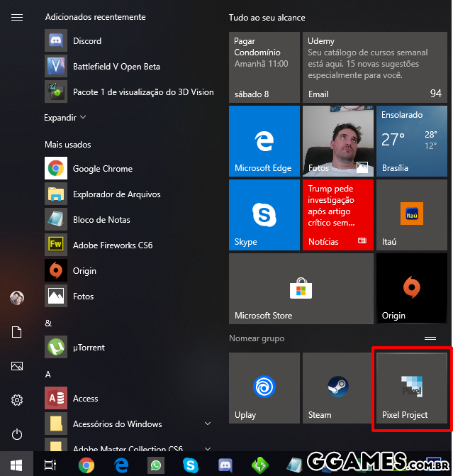Open Pacote 1 de visualização do 3D Vision
This screenshot has width=453, height=476.
point(129,92)
